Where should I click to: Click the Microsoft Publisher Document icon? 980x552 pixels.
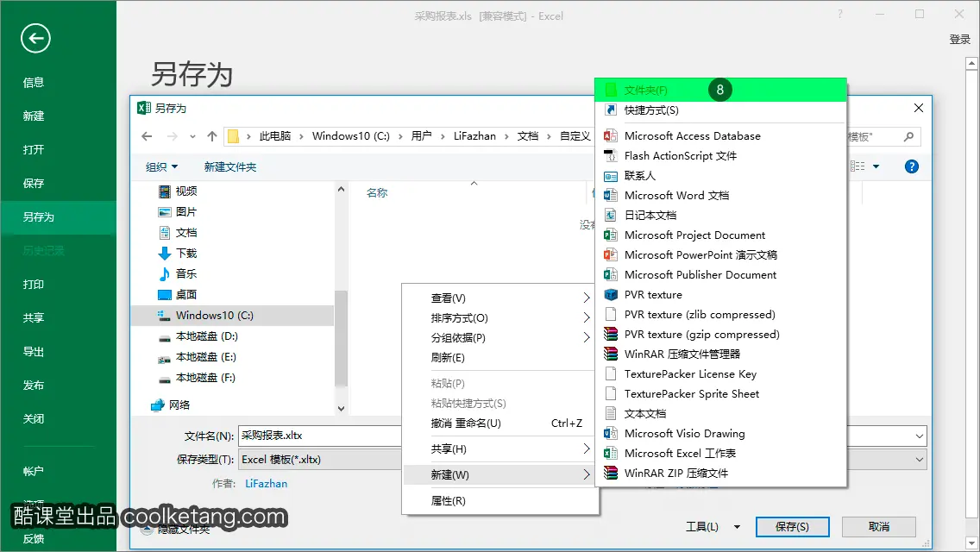click(611, 274)
